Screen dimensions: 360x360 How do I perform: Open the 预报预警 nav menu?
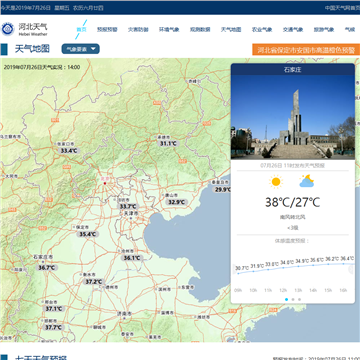point(107,29)
